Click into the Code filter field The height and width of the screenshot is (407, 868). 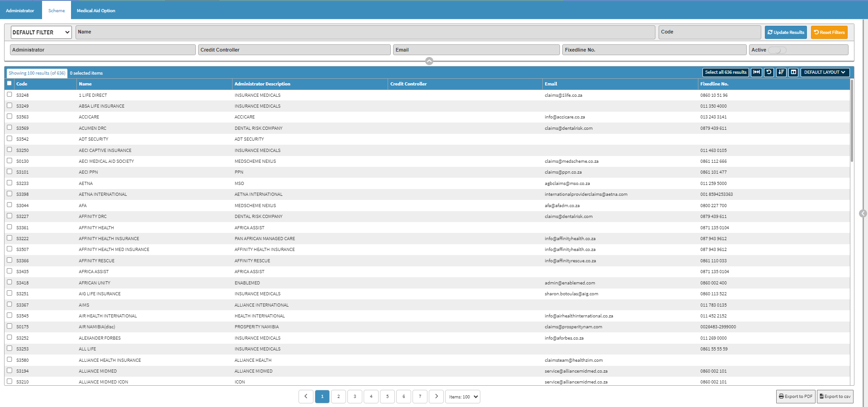click(x=709, y=32)
